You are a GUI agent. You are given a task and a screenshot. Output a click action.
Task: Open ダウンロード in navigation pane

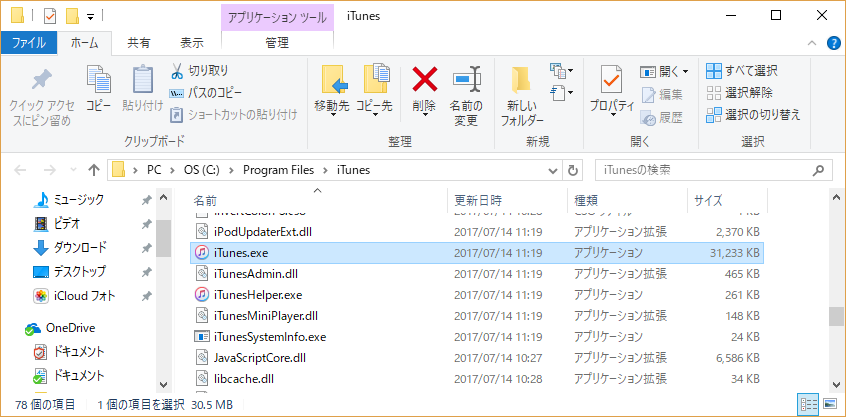69,248
